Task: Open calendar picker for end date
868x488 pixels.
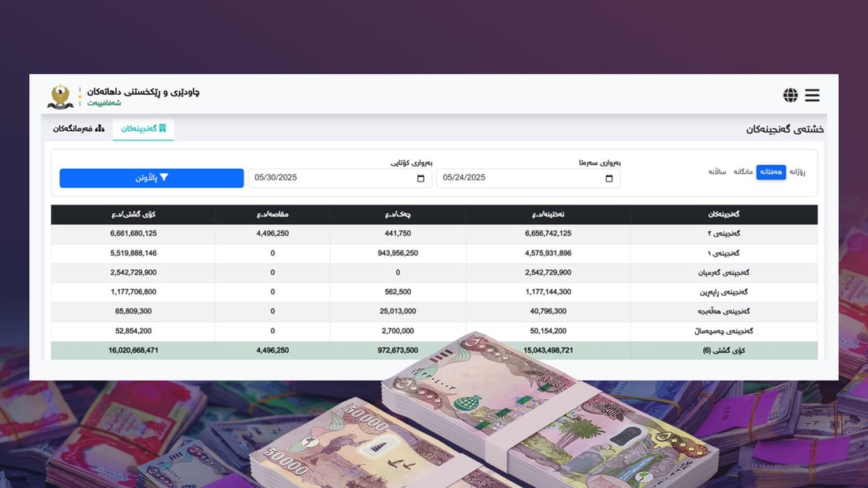Action: click(x=420, y=178)
